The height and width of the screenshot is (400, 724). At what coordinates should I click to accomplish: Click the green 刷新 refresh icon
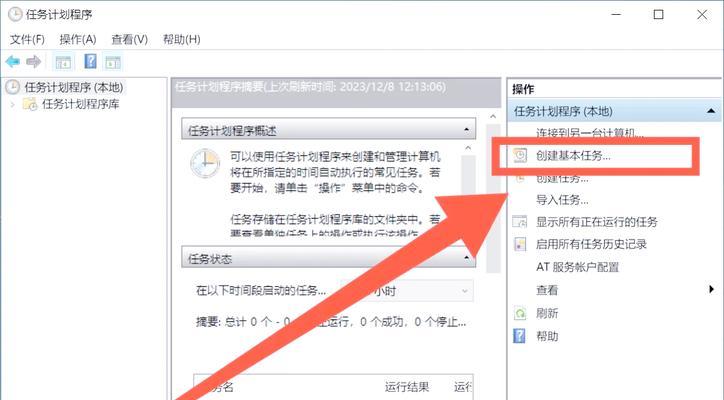(x=520, y=314)
